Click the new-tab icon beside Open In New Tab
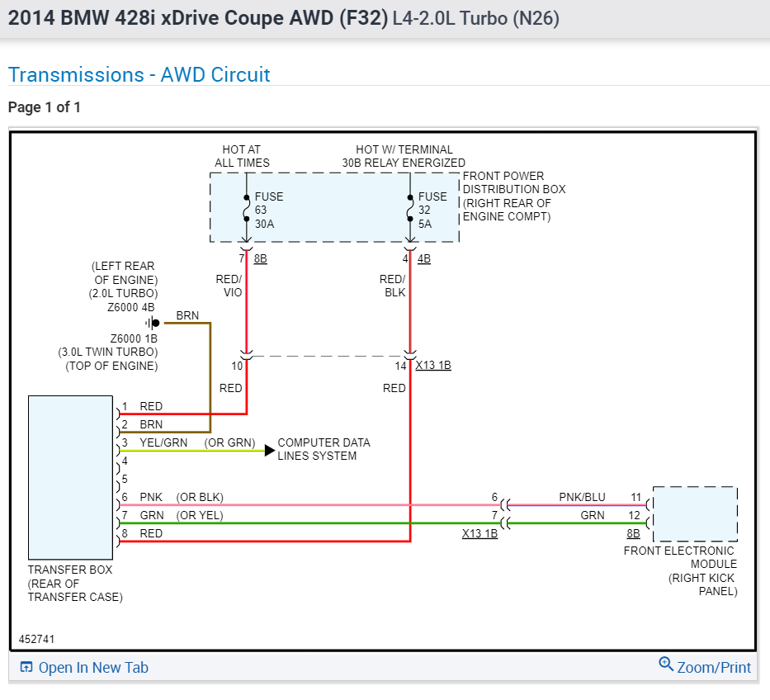Screen dimensions: 770x700 click(26, 667)
